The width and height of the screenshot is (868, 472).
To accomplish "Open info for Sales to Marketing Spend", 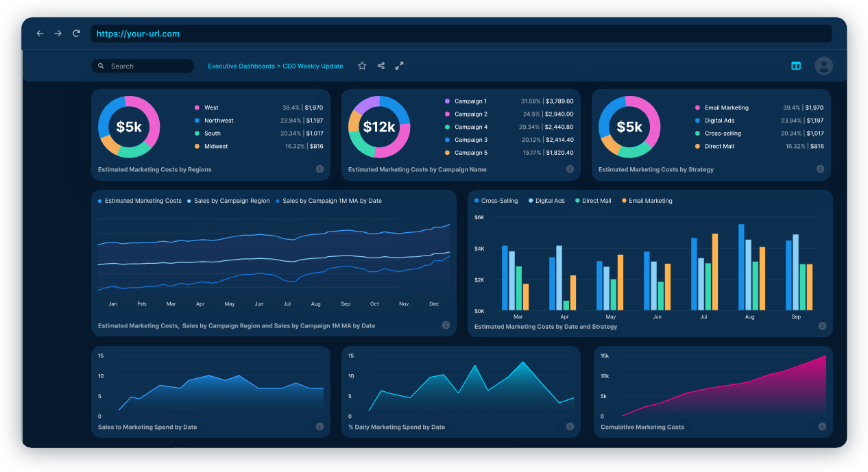I will click(320, 427).
